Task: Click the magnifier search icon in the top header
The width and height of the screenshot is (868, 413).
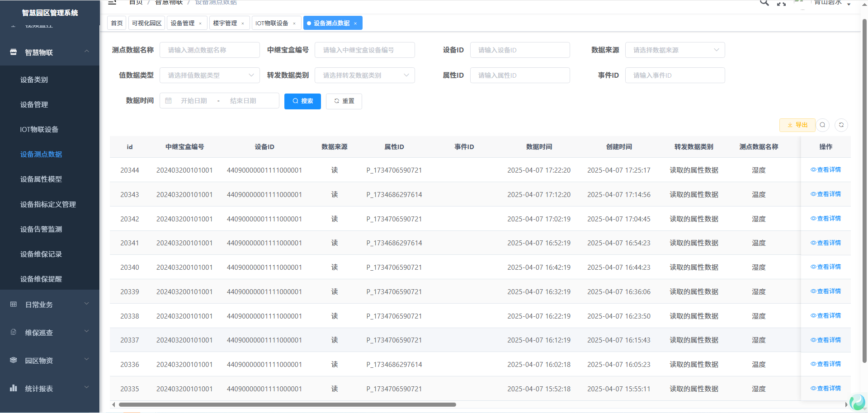Action: point(764,3)
